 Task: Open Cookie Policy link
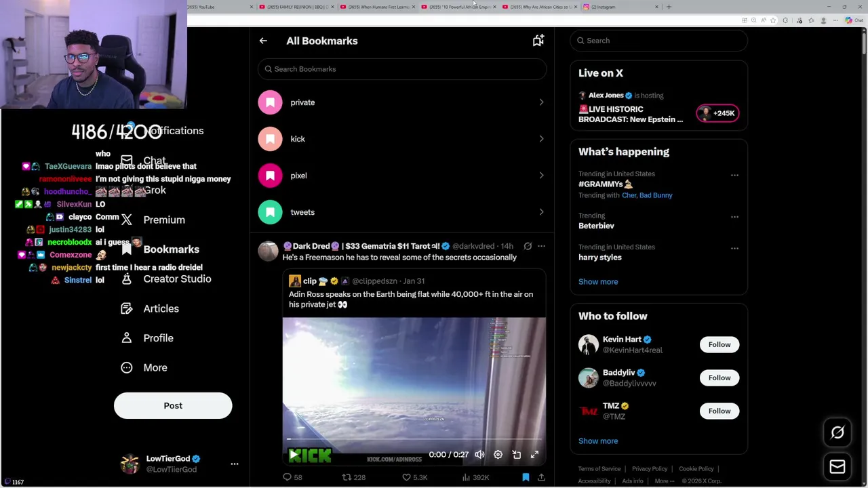pos(696,469)
